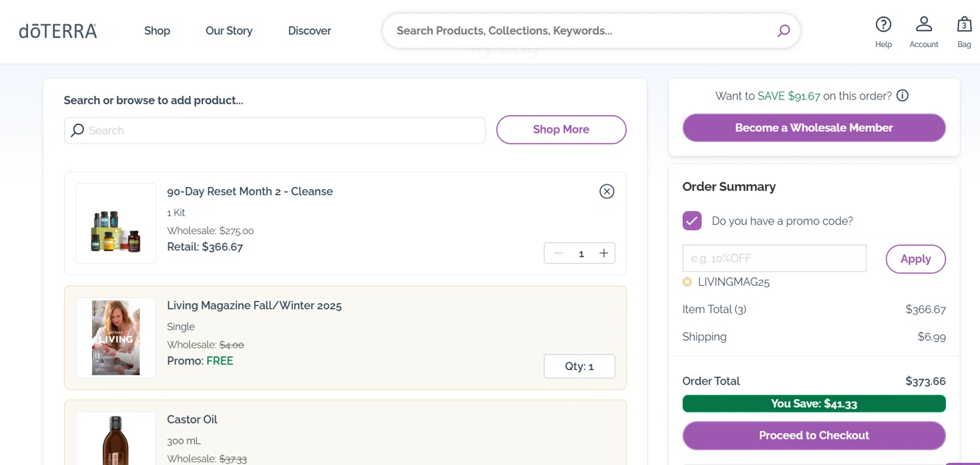
Task: Remove the LIVINGMAG25 promo code icon
Action: pyautogui.click(x=687, y=282)
